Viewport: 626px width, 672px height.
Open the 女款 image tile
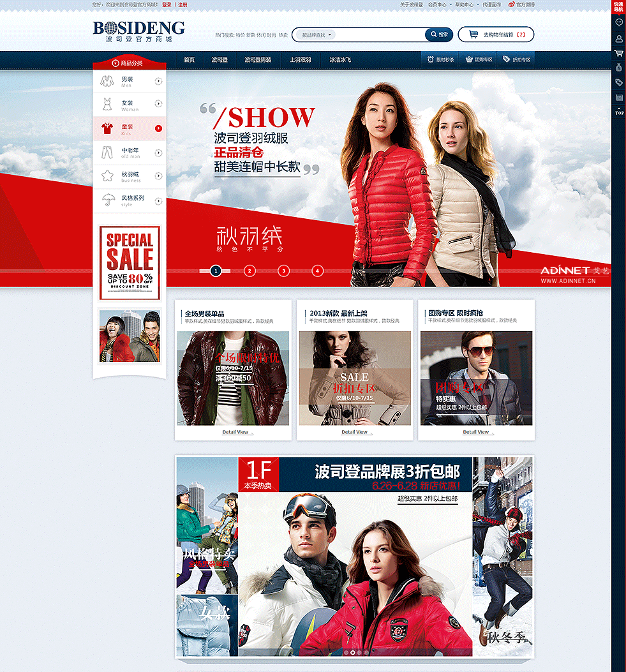click(x=207, y=625)
